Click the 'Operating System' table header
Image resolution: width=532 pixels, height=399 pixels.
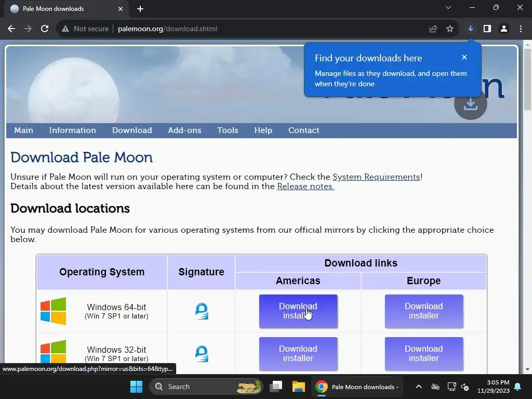102,272
